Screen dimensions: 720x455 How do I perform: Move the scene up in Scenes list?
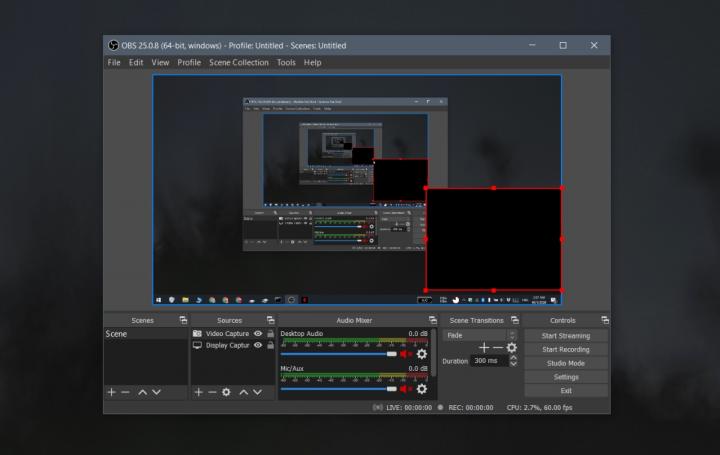(x=143, y=392)
